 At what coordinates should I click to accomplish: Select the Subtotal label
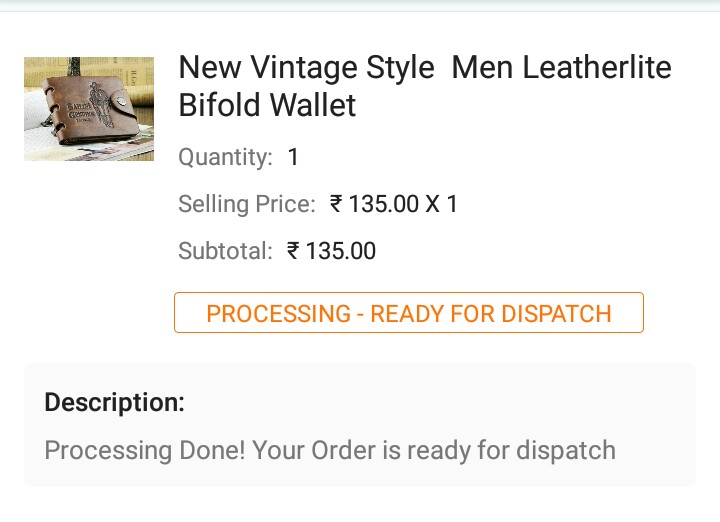pyautogui.click(x=225, y=251)
